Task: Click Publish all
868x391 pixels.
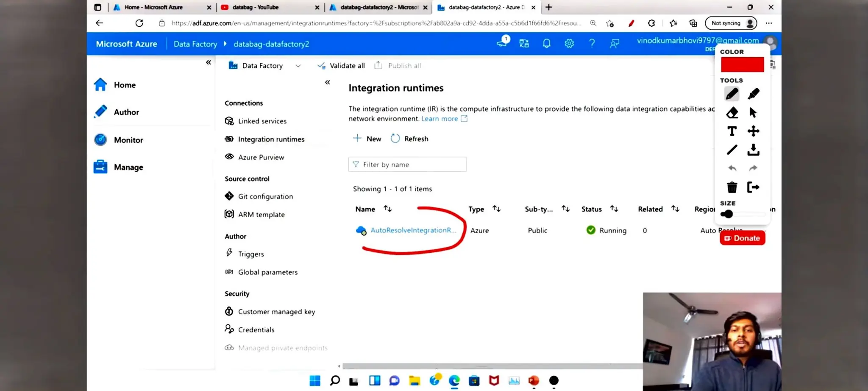Action: 398,66
